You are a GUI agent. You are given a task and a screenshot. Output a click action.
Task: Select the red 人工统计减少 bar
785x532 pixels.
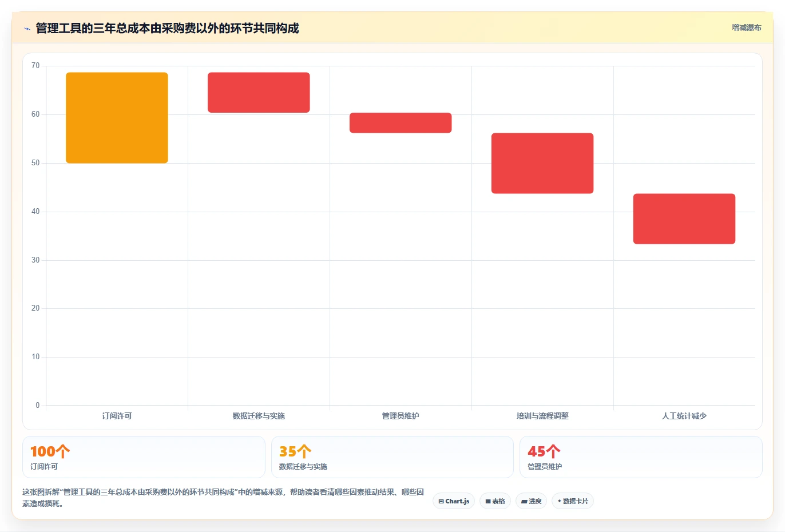coord(684,219)
